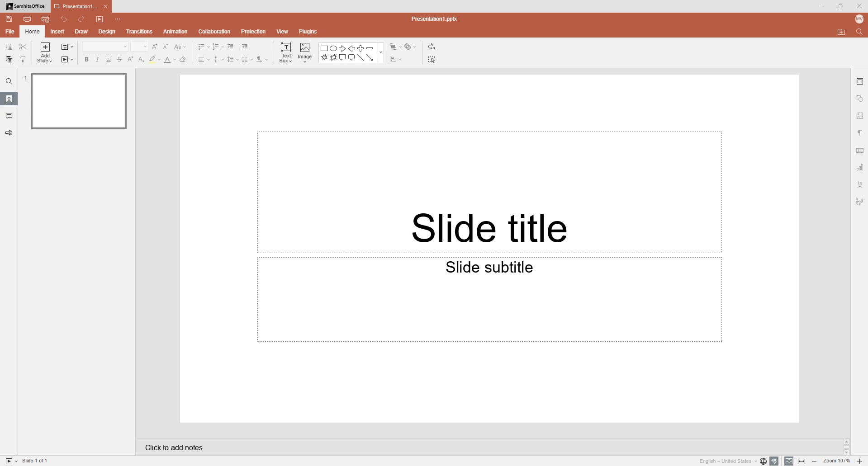This screenshot has height=466, width=868.
Task: Open Chart settings in right sidebar
Action: click(860, 168)
